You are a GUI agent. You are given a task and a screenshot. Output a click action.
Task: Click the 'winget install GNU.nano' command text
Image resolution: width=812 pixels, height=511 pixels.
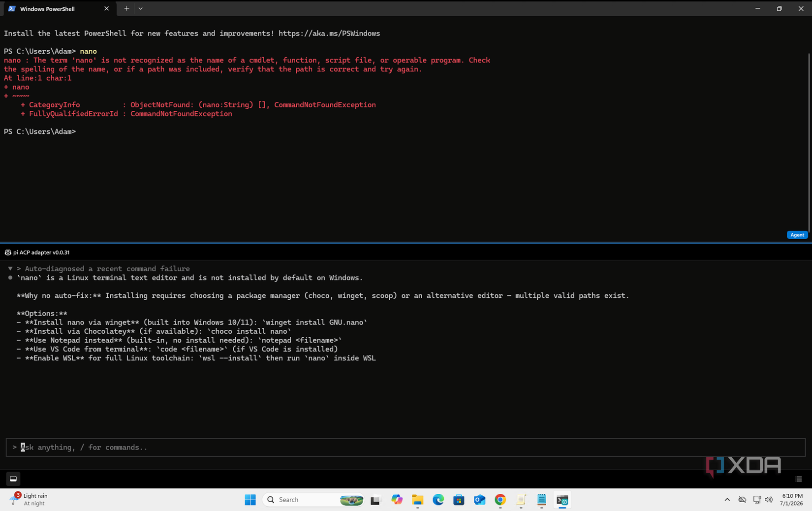point(314,322)
